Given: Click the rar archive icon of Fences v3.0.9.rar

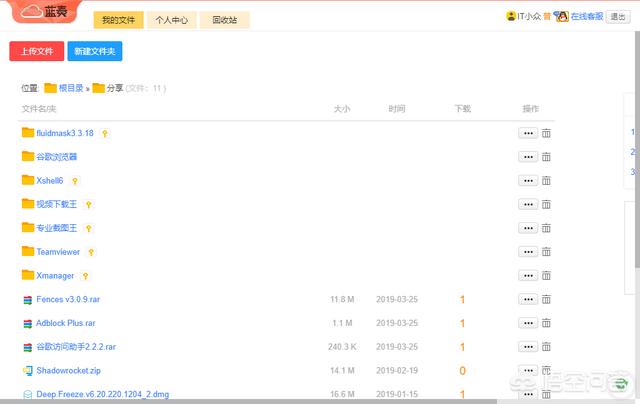Looking at the screenshot, I should (x=27, y=300).
